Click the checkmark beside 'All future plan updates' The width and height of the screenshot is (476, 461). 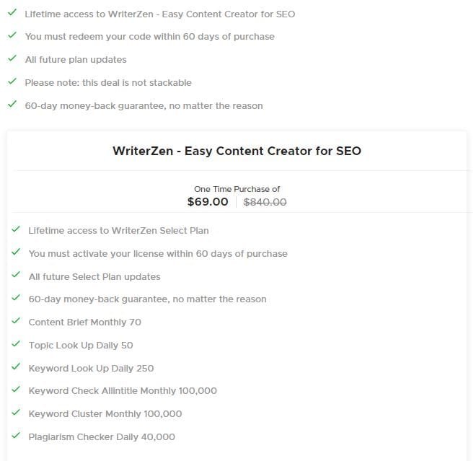pyautogui.click(x=12, y=58)
